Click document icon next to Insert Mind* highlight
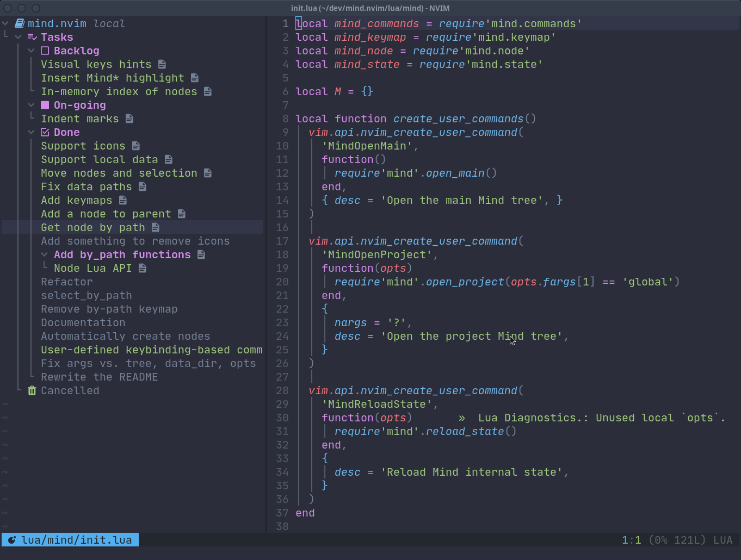The width and height of the screenshot is (741, 560). 194,78
